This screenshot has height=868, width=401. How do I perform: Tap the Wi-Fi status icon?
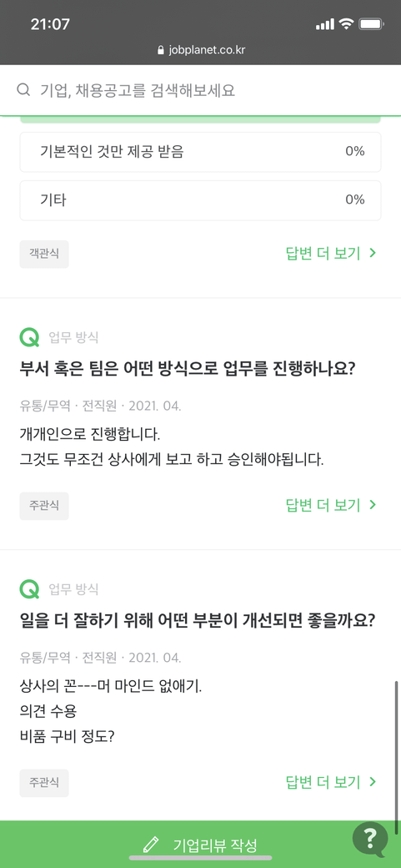(x=346, y=24)
